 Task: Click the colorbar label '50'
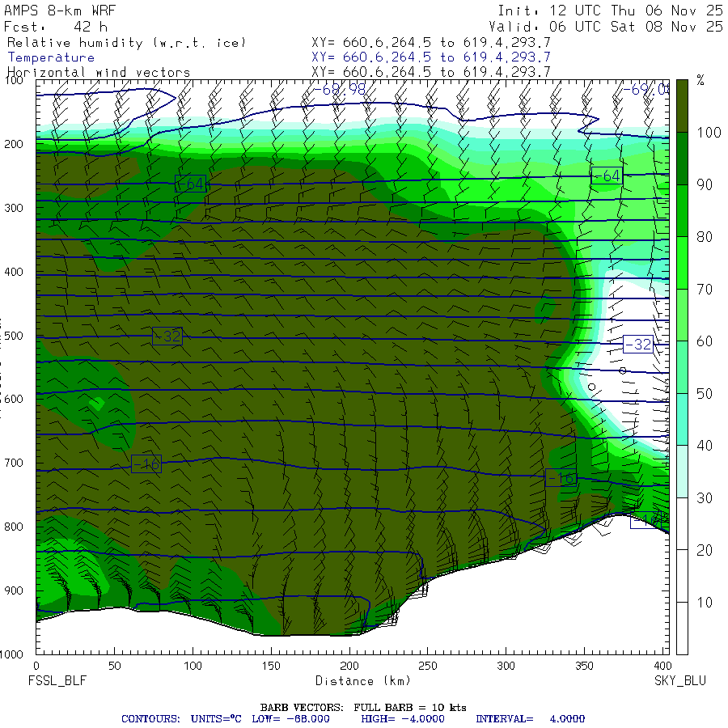tap(705, 394)
